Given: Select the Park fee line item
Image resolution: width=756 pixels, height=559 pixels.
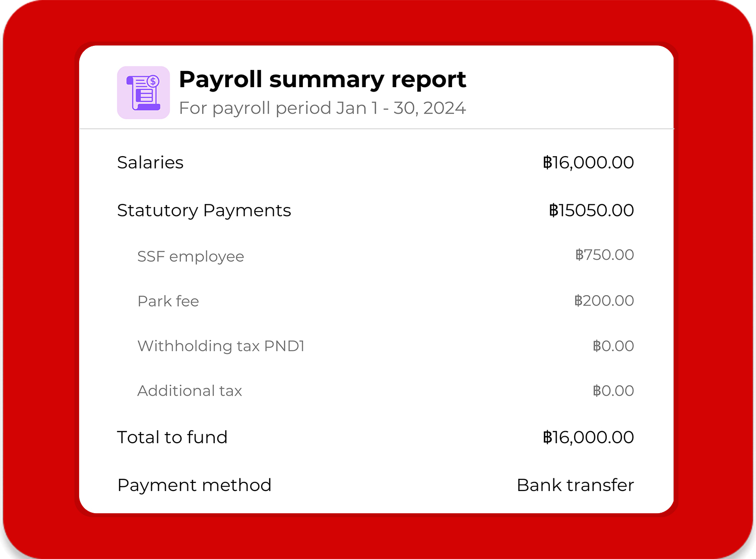Looking at the screenshot, I should (x=168, y=301).
